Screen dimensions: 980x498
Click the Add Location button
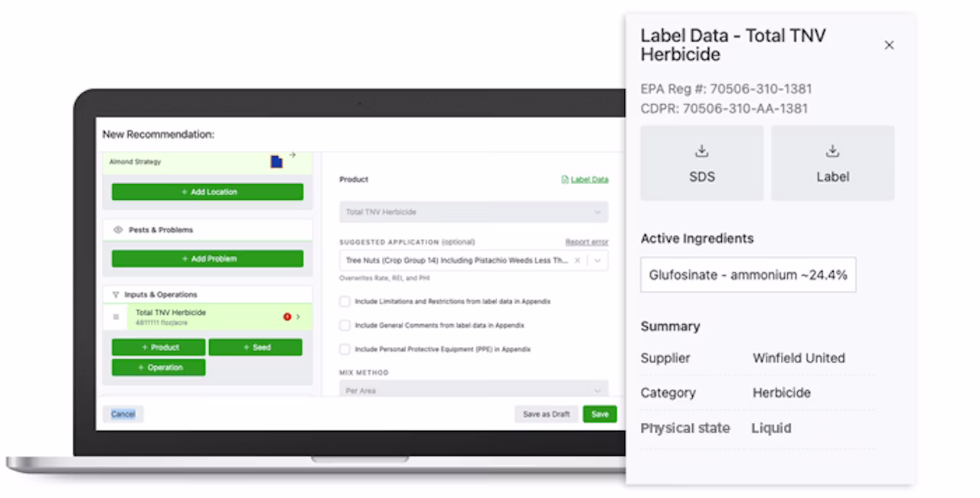[207, 192]
